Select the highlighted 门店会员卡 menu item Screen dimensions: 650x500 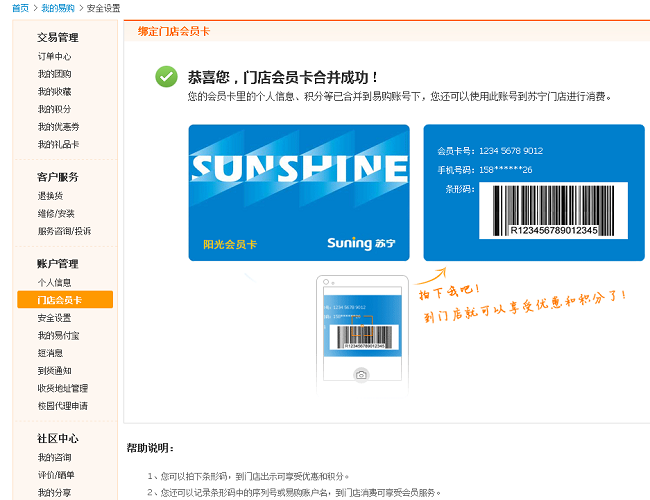[65, 300]
